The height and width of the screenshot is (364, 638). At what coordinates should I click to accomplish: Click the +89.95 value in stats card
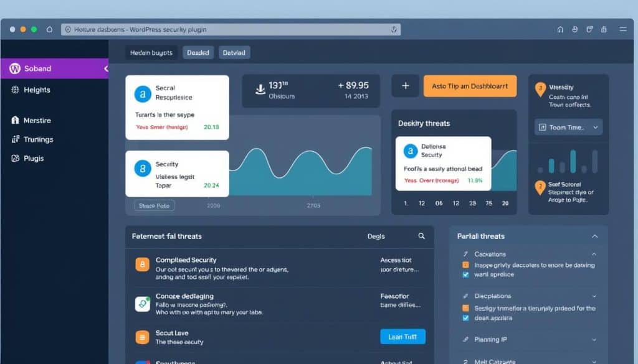353,86
